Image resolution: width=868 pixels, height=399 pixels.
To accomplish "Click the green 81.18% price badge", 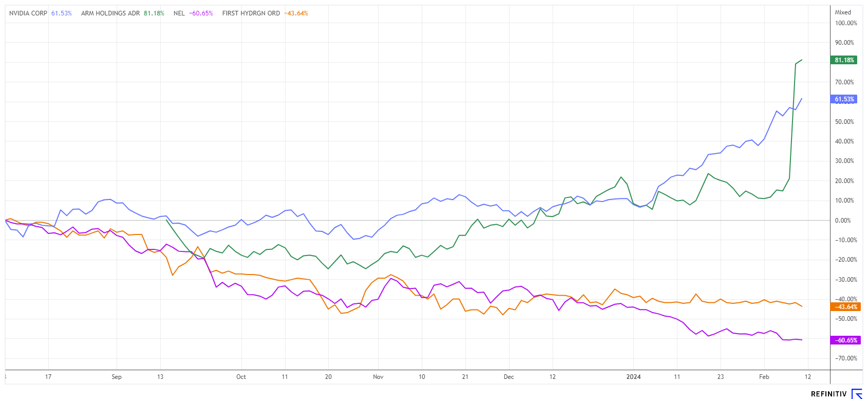I will pos(843,60).
